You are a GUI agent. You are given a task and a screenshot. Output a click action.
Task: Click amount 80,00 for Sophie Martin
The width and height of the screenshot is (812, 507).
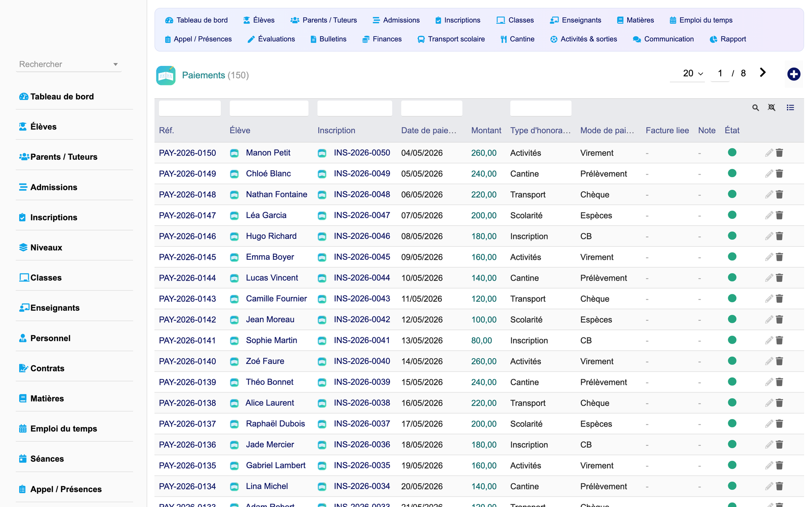pyautogui.click(x=482, y=341)
